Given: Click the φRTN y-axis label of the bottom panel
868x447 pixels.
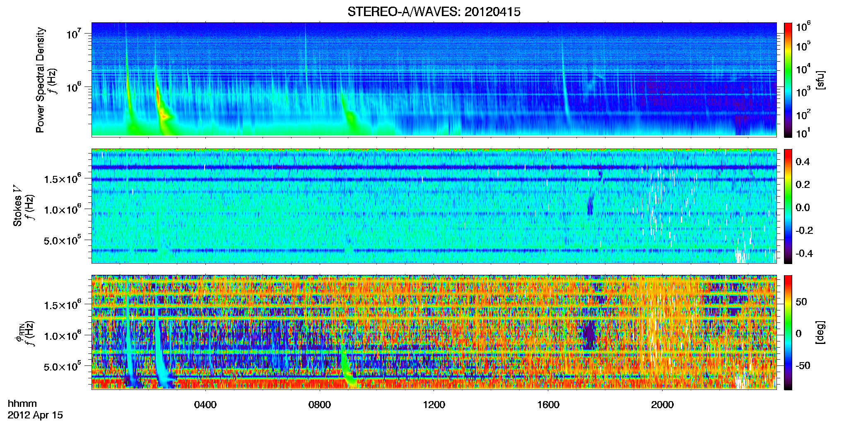Looking at the screenshot, I should coord(19,333).
